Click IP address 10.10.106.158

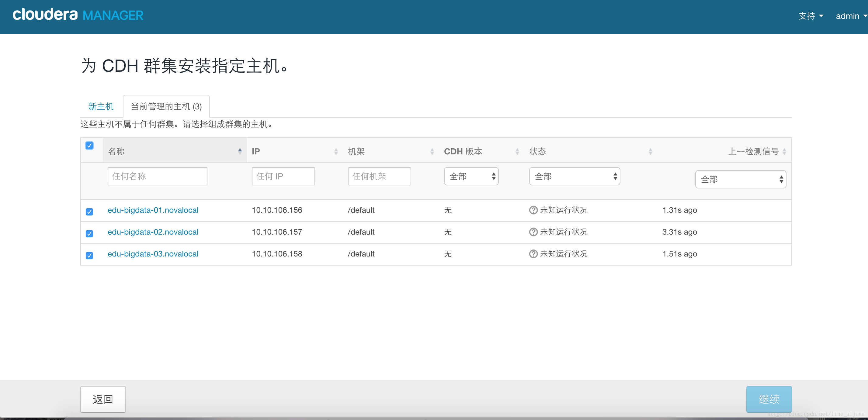277,254
